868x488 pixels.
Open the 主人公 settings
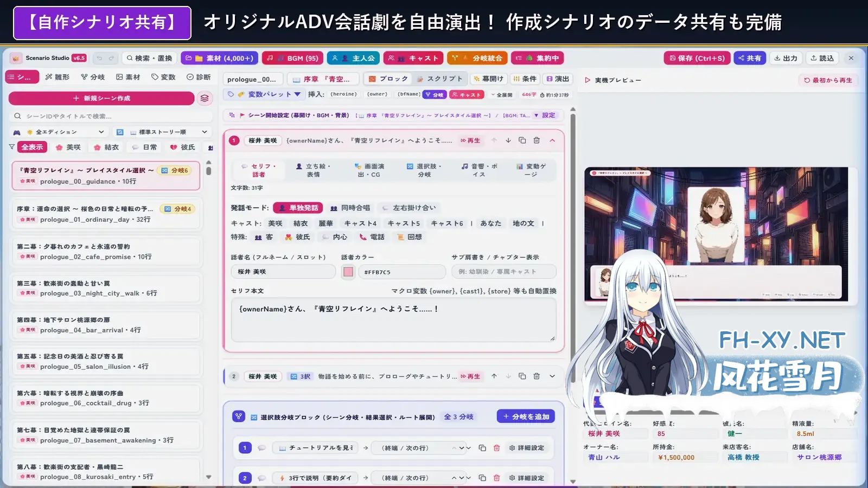(x=353, y=58)
